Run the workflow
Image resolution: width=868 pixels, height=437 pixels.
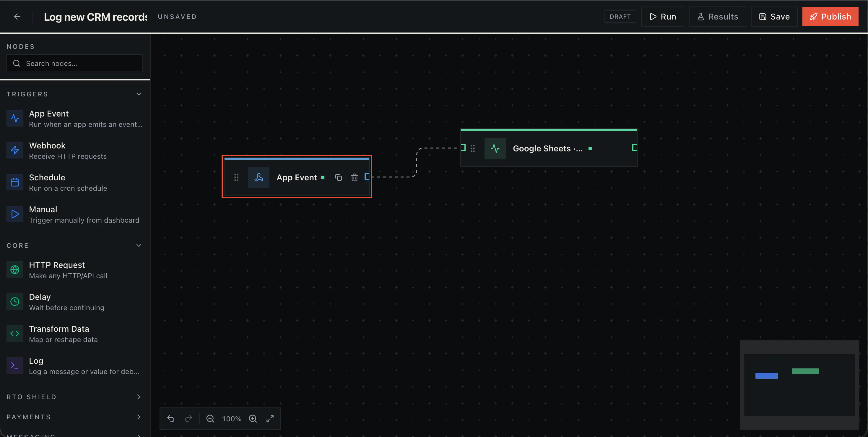point(662,17)
